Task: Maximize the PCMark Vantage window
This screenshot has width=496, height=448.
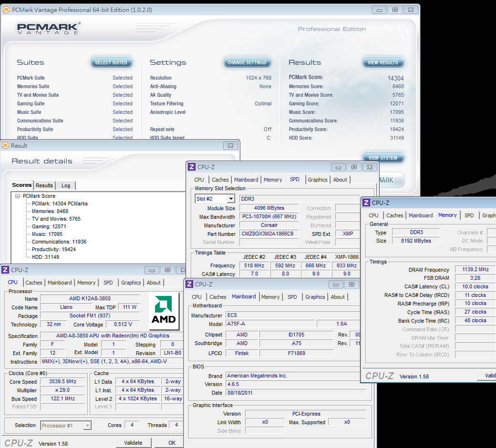Action: click(x=395, y=10)
